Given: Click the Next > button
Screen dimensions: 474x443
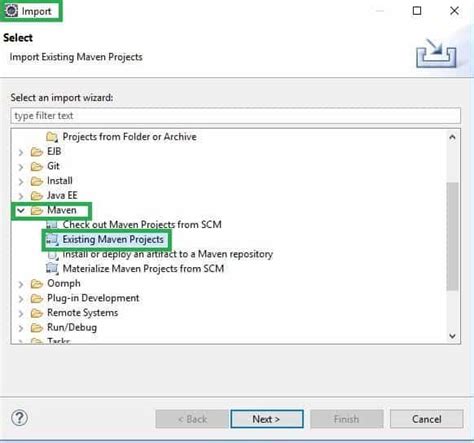Looking at the screenshot, I should [x=267, y=419].
